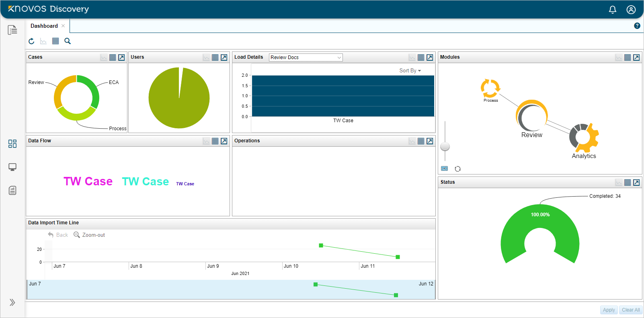
Task: Maximize the Cases panel
Action: click(x=121, y=57)
